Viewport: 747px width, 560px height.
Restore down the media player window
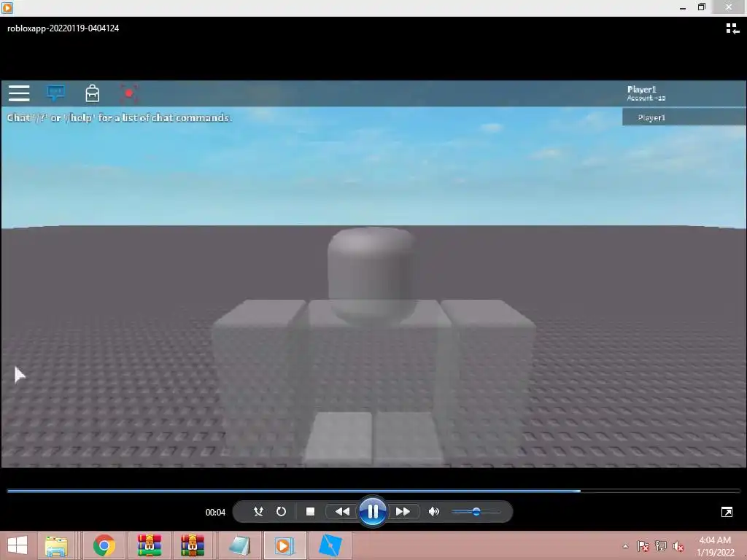pyautogui.click(x=701, y=7)
